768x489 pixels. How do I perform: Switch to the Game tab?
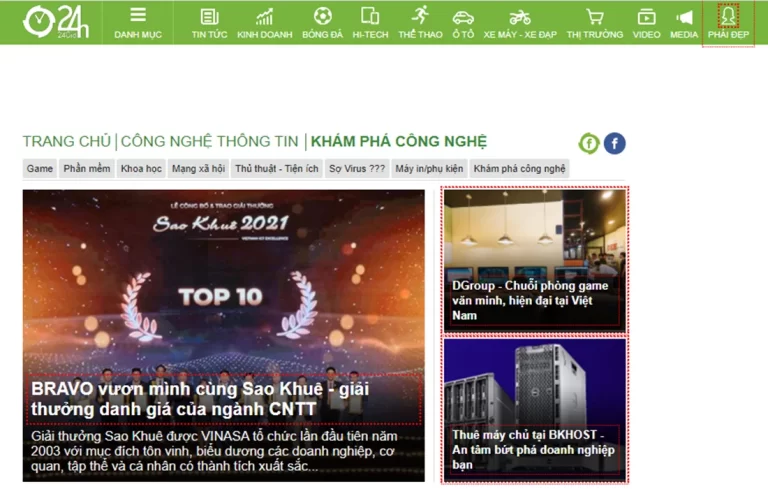click(x=40, y=169)
